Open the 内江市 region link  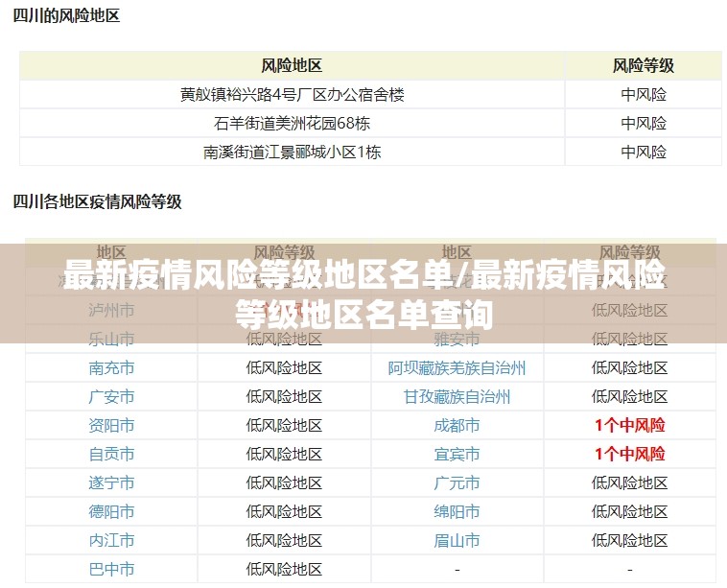click(x=111, y=540)
